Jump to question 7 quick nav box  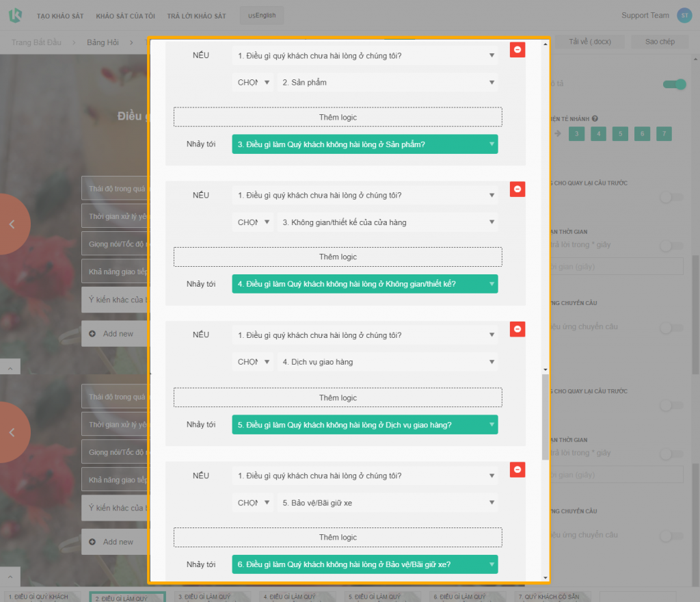coord(664,133)
